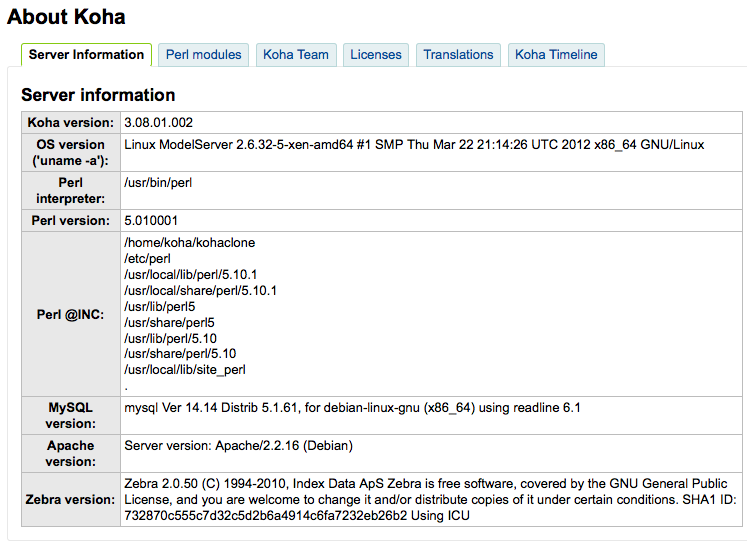
Task: Click the MySQL version details text
Action: (352, 408)
